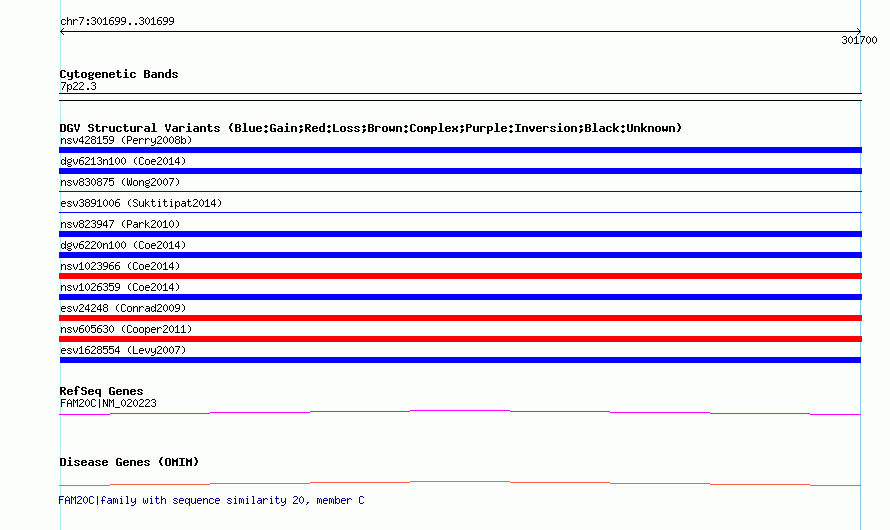Click the blue gain bar under nsv428159
Screen dimensions: 890x530
click(x=460, y=150)
